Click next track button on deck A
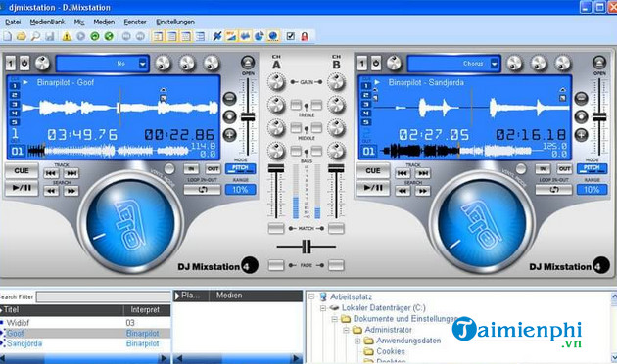Viewport: 617px width, 364px height. [71, 173]
